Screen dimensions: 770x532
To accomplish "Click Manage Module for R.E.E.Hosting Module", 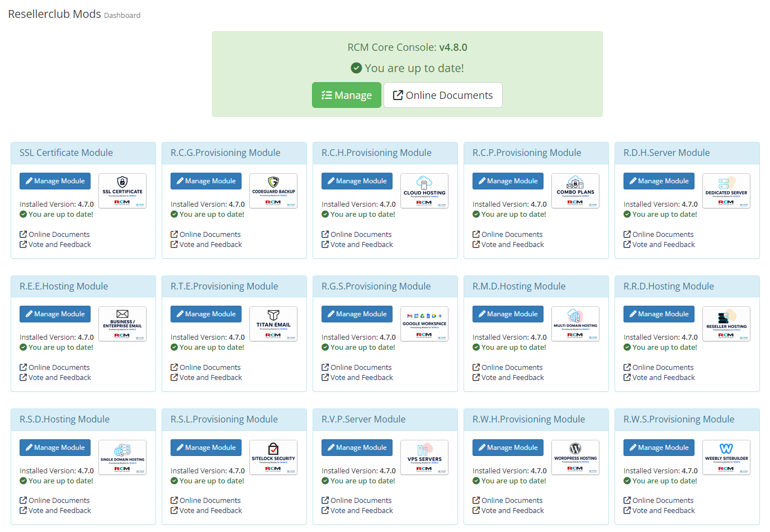I will (x=55, y=314).
